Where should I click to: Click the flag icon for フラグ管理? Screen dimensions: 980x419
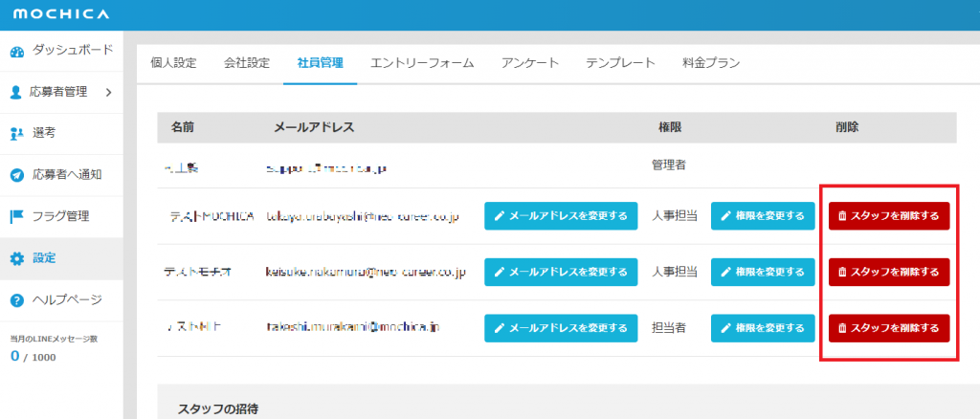point(16,216)
